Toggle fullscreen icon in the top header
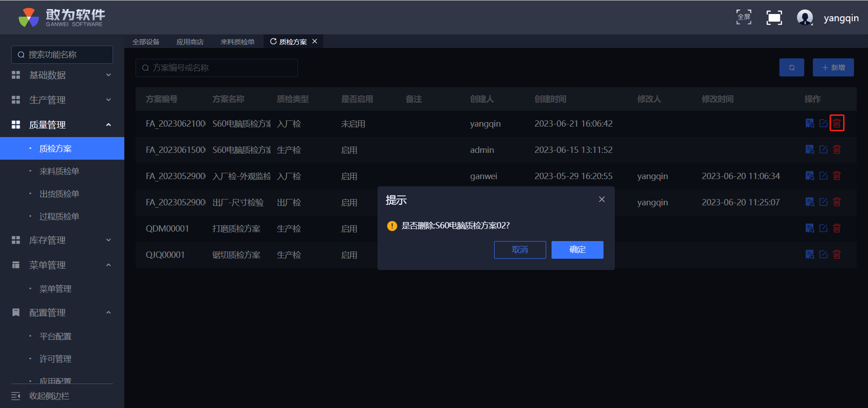Image resolution: width=868 pixels, height=408 pixels. point(774,18)
